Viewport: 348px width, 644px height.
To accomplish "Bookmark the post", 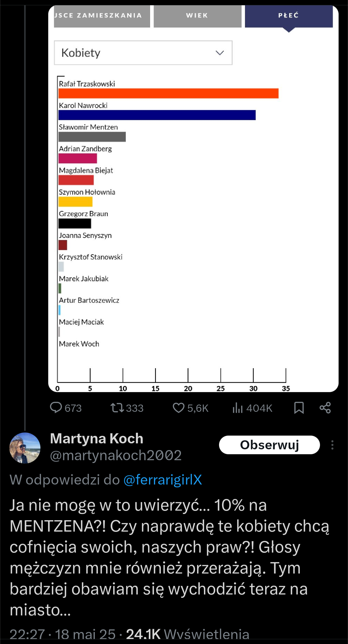I will (x=299, y=408).
